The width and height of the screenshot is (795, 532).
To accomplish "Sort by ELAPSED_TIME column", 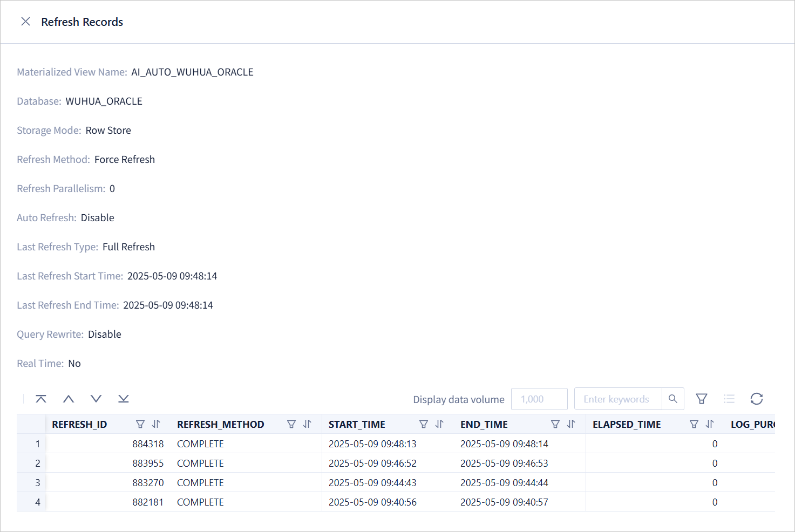I will 710,424.
